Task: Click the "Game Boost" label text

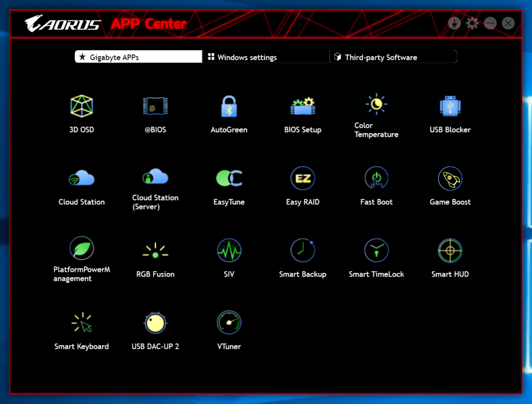Action: tap(450, 202)
